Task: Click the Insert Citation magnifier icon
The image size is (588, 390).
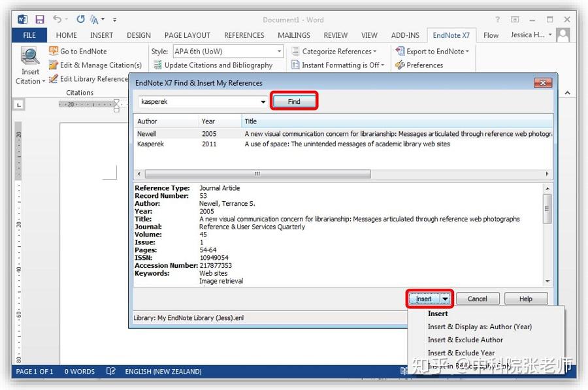Action: point(30,56)
